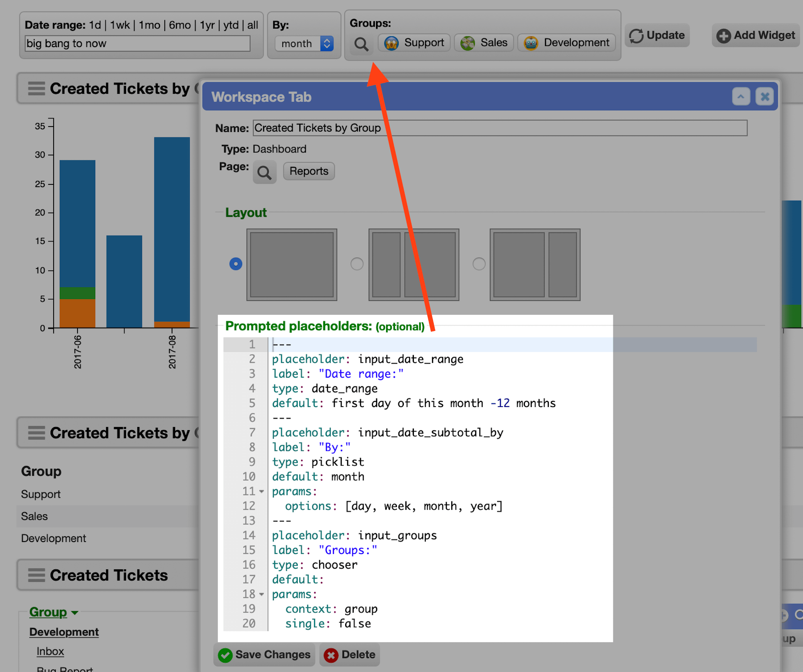Delete the workspace tab
The image size is (803, 672).
point(350,655)
